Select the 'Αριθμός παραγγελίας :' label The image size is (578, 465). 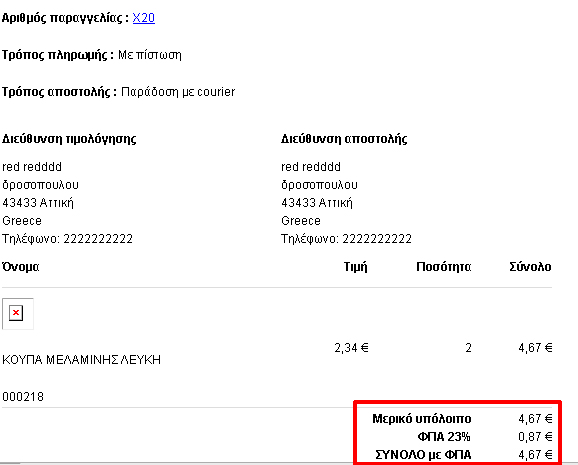tap(65, 18)
